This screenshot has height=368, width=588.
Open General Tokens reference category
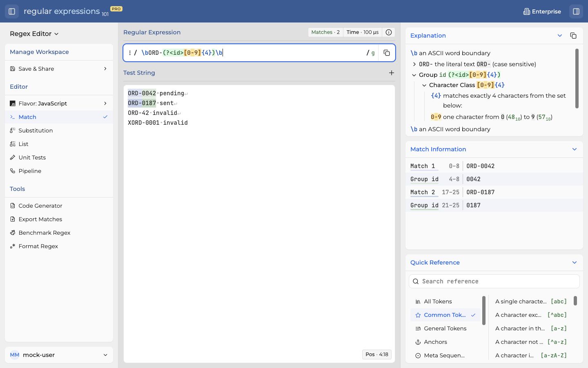coord(445,328)
